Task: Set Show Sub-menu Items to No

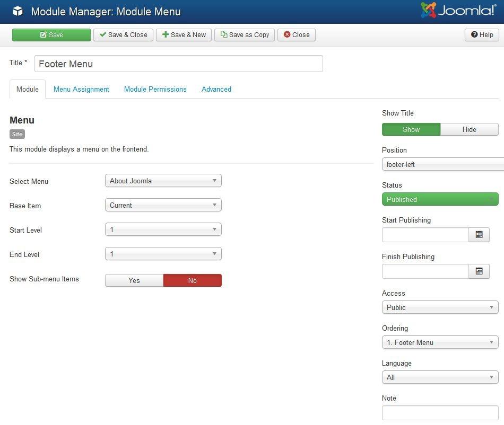Action: click(x=192, y=280)
